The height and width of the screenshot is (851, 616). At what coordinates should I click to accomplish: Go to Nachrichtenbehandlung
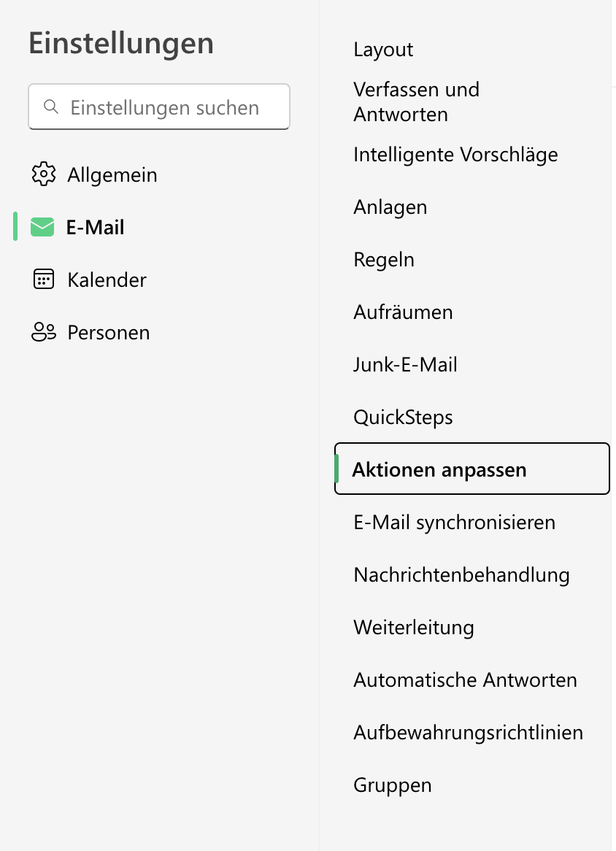pos(461,575)
